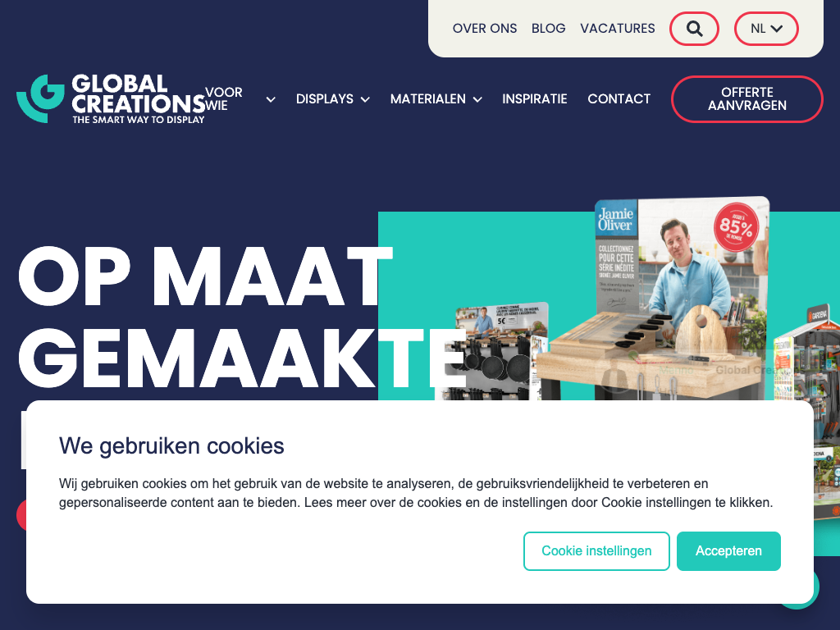
Task: Click the Offerte Aanvragen button
Action: tap(746, 99)
